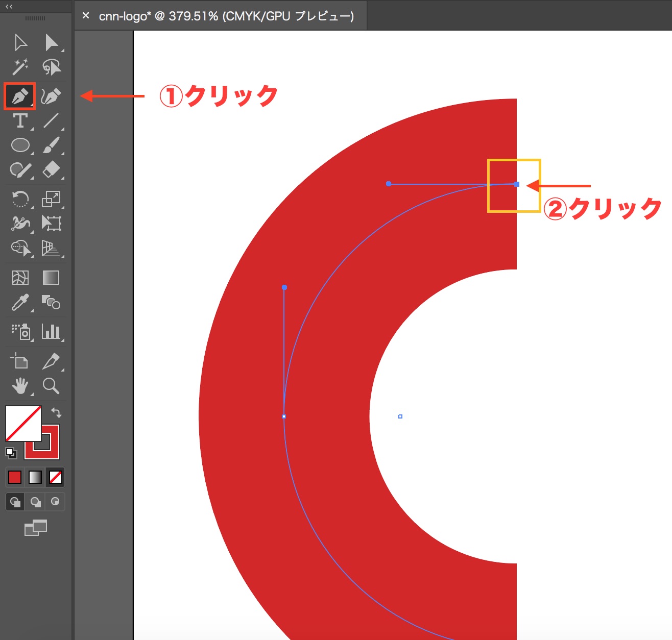The width and height of the screenshot is (672, 640).
Task: Enable Draw Behind mode
Action: pyautogui.click(x=35, y=502)
